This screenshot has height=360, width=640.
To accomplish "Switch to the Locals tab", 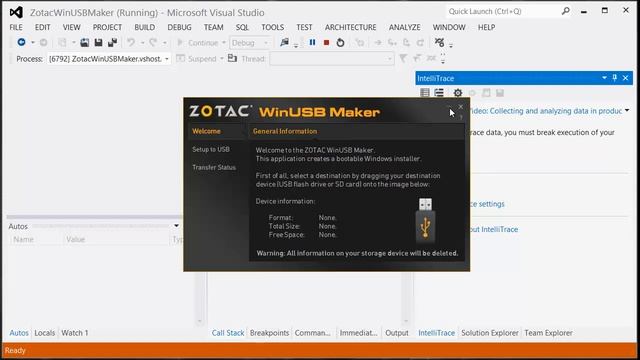I will coord(44,333).
